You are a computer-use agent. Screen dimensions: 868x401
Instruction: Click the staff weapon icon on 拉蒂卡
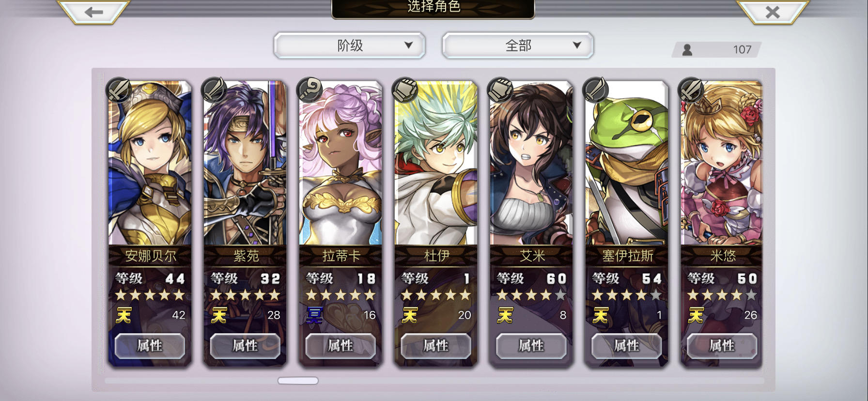(310, 90)
